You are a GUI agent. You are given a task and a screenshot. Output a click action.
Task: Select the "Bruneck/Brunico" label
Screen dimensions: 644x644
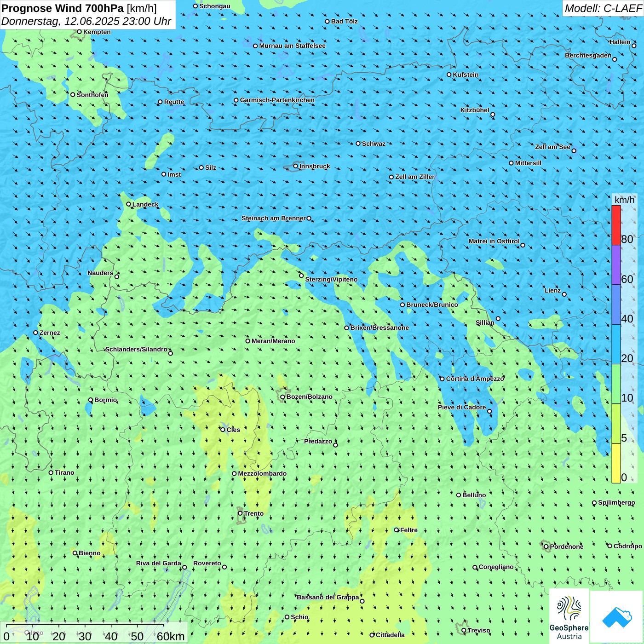[432, 305]
